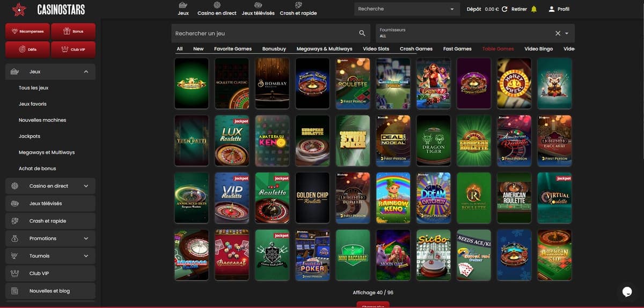Open Crash et rapide in top navigation
Viewport: 644px width, 308px height.
298,9
